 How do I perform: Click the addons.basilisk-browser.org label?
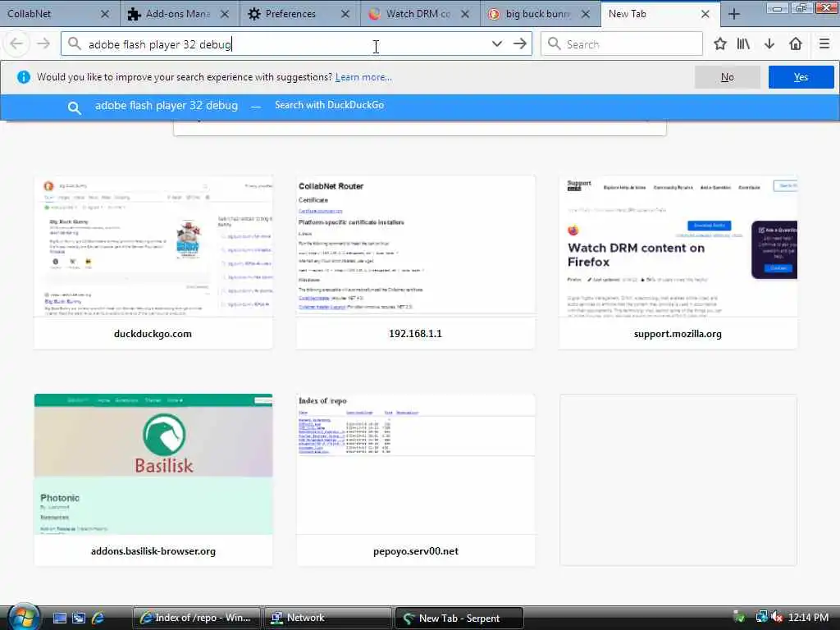coord(153,551)
